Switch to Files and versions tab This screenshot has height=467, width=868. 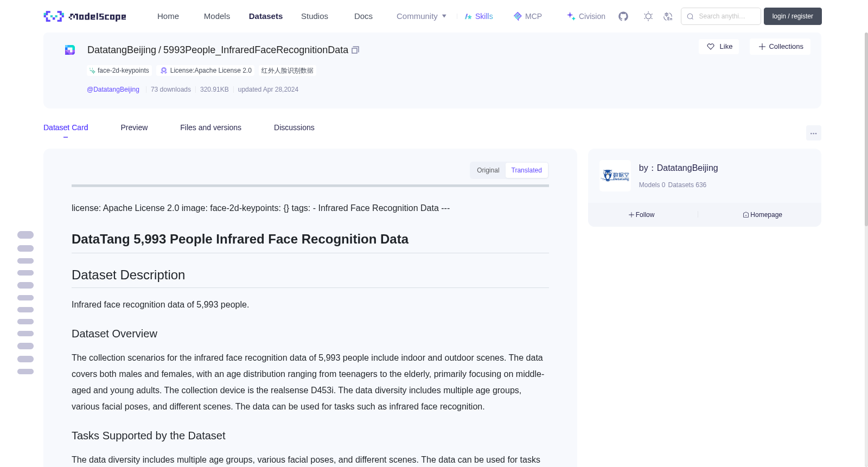[x=210, y=127]
